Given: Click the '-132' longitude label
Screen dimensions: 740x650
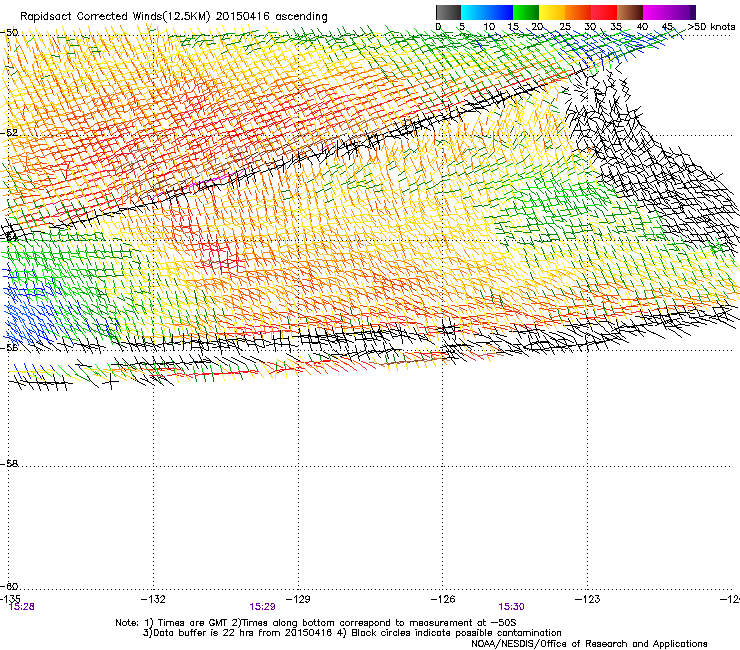Looking at the screenshot, I should click(x=153, y=599).
